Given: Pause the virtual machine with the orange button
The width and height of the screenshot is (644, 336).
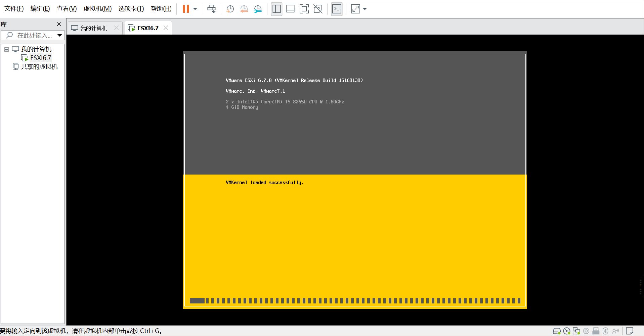Looking at the screenshot, I should point(186,9).
